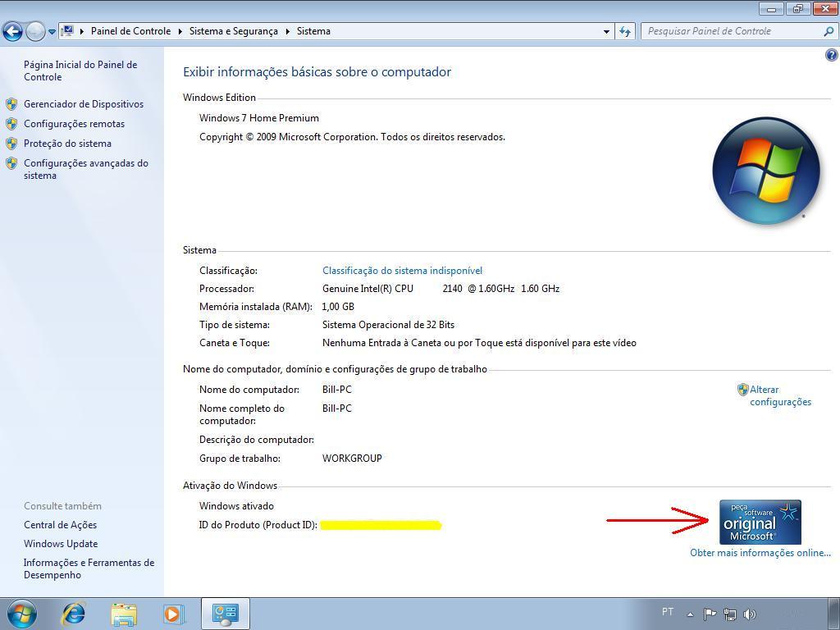Click Classificação do sistema indisponível link
The width and height of the screenshot is (840, 630).
(402, 271)
